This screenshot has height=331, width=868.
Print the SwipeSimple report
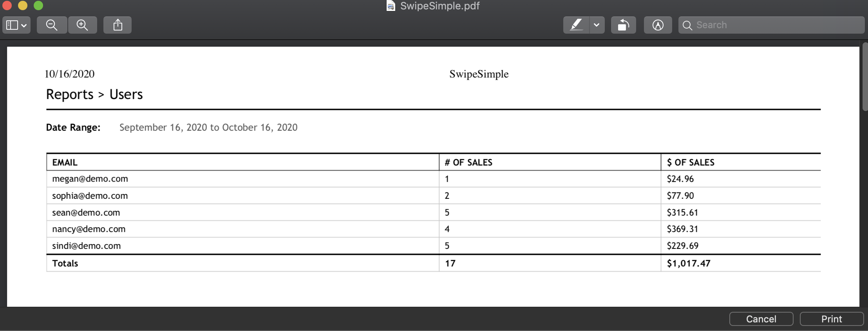point(832,319)
